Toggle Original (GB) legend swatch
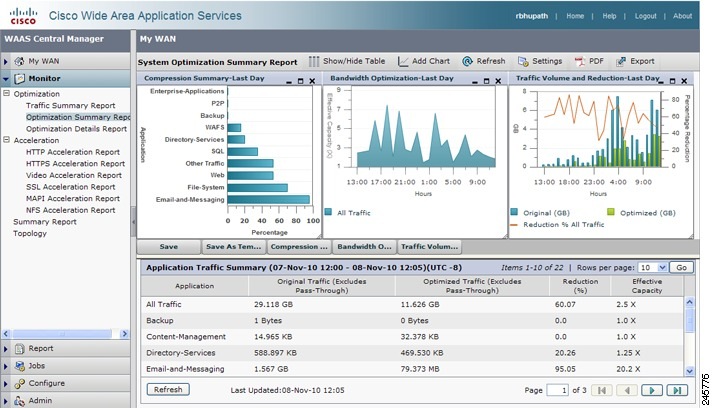The image size is (712, 408). pos(514,212)
